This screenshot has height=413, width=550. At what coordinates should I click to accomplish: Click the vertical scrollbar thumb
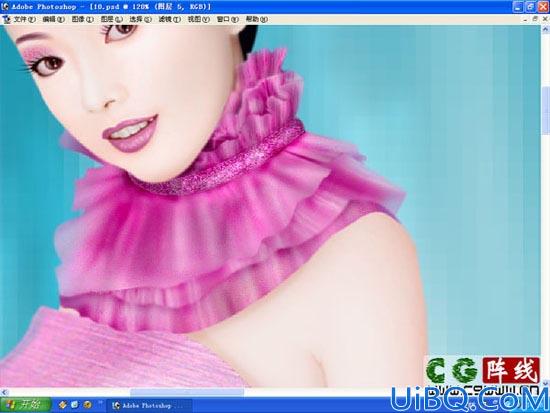[x=545, y=110]
